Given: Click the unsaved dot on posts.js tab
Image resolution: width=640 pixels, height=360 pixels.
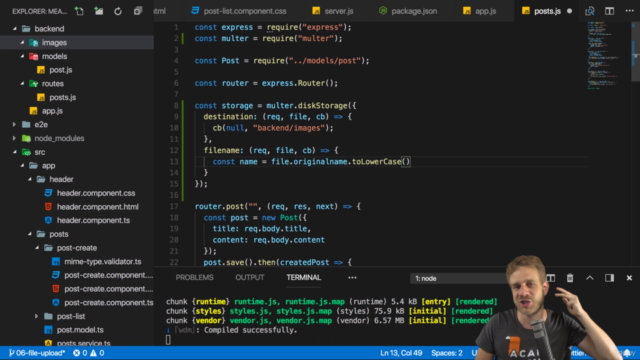Looking at the screenshot, I should [x=569, y=11].
